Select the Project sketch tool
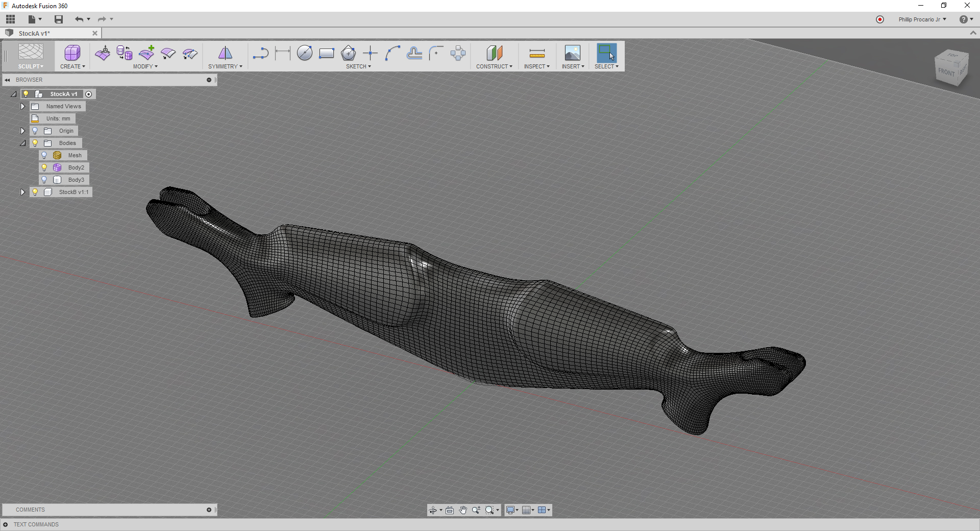 (414, 53)
